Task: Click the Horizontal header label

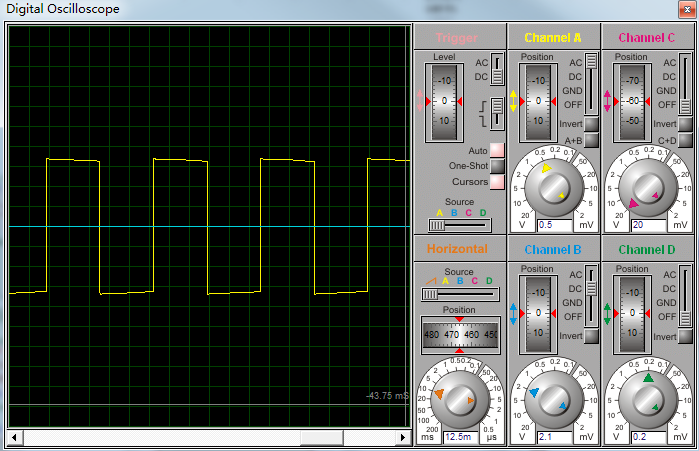Action: tap(457, 249)
